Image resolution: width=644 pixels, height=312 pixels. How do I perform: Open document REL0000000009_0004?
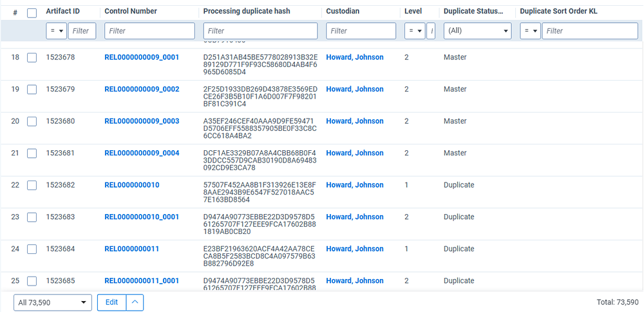pyautogui.click(x=142, y=153)
